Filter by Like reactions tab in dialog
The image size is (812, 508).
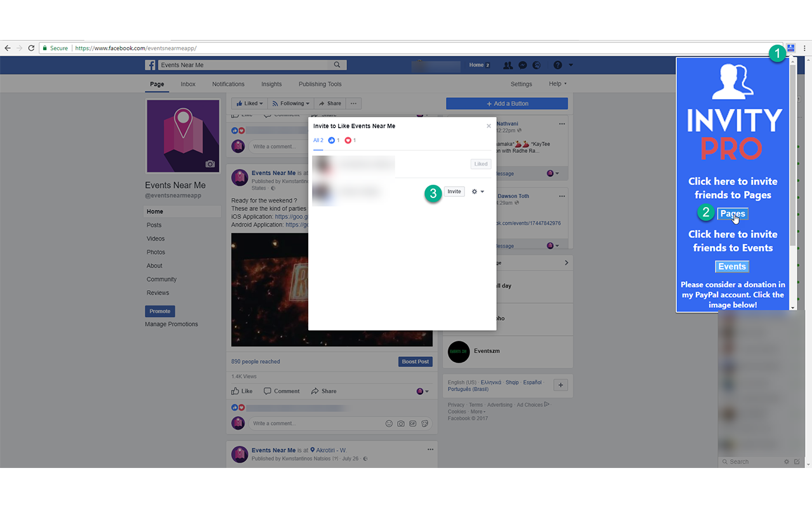tap(334, 140)
